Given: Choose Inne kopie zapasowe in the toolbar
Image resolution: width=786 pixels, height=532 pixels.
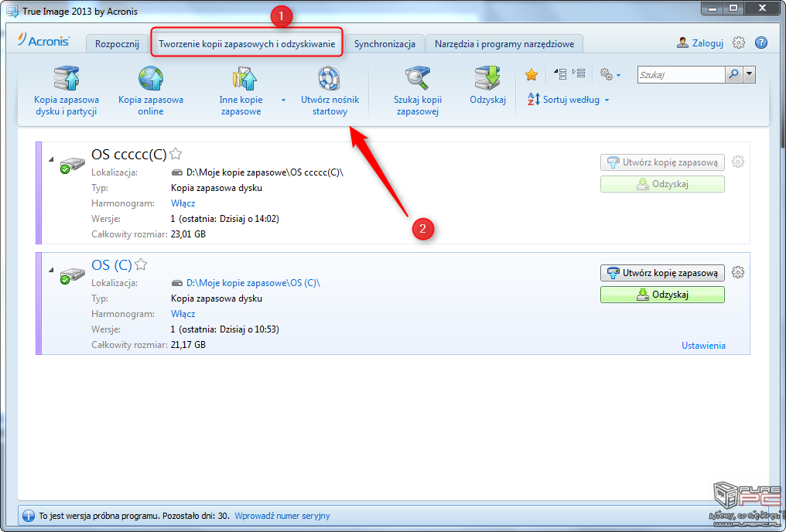Looking at the screenshot, I should (x=241, y=90).
